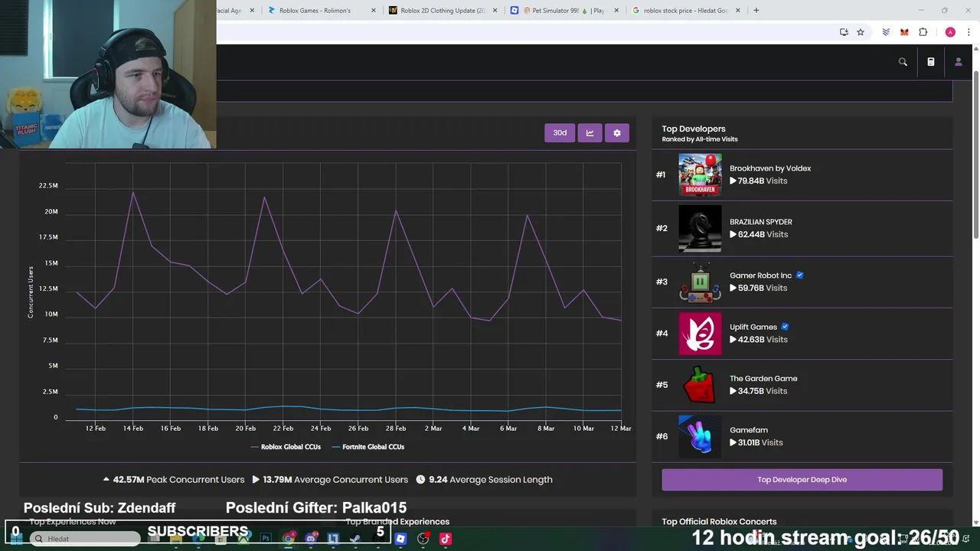This screenshot has width=980, height=551.
Task: Open Gamer Robot Inc developer link
Action: coord(760,275)
